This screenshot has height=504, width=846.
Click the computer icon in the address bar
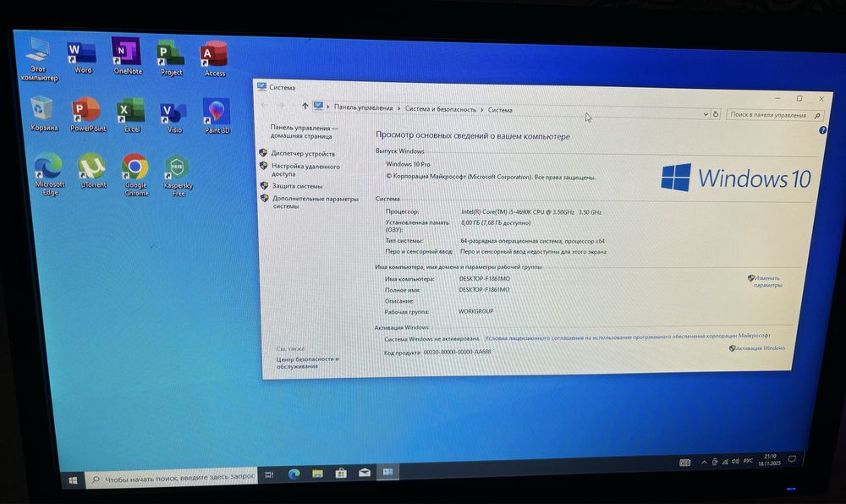(318, 107)
